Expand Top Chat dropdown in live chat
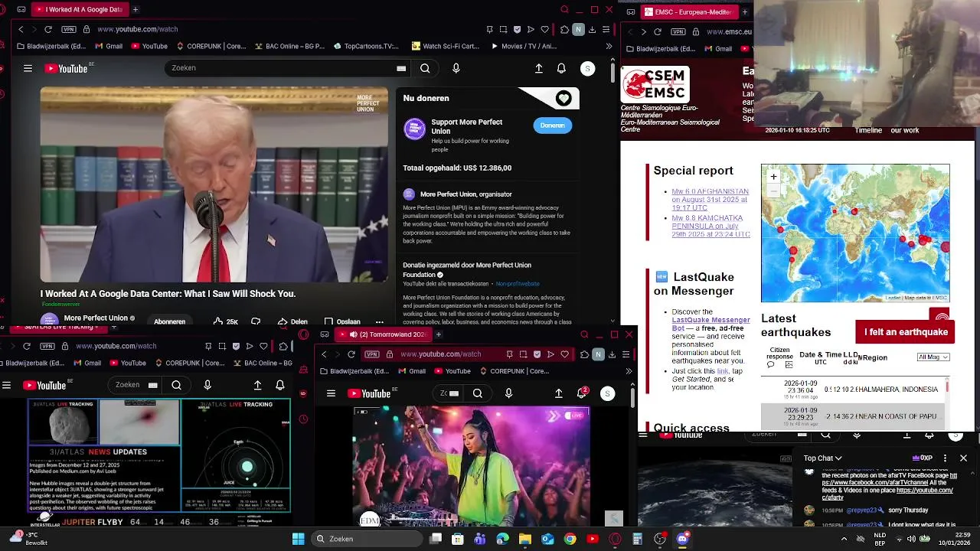980x551 pixels. pyautogui.click(x=822, y=458)
